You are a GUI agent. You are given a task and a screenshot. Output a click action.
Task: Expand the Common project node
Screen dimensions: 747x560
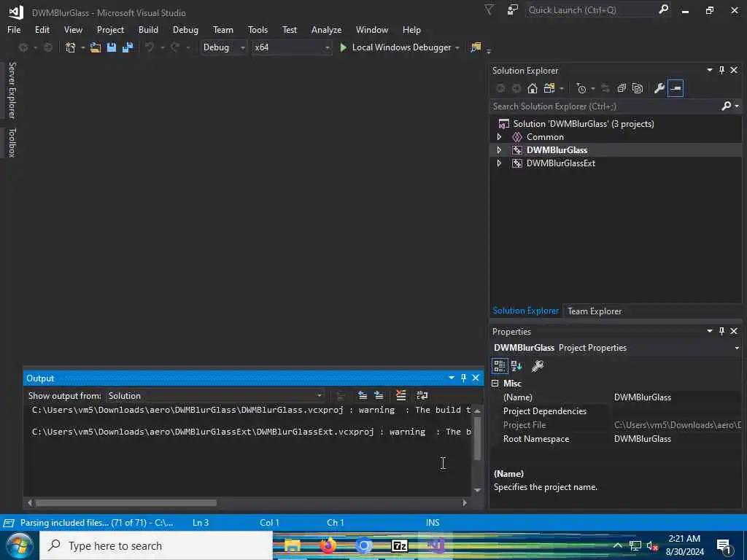pos(499,136)
